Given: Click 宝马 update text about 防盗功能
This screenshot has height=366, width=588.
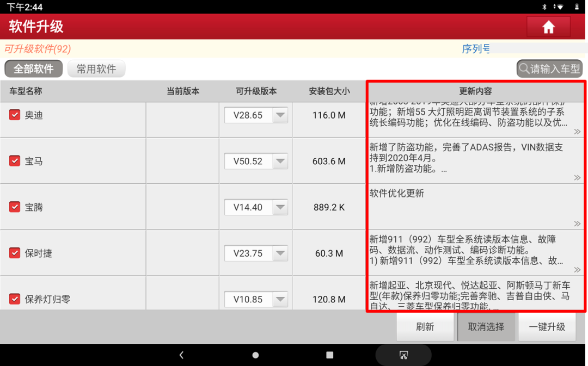Looking at the screenshot, I should coord(466,158).
